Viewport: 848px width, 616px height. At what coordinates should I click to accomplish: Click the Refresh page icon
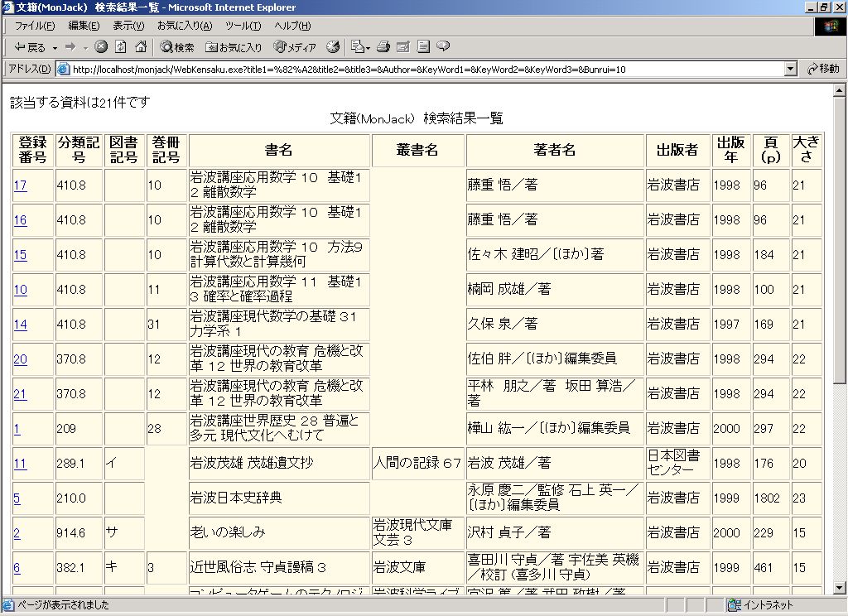coord(121,47)
